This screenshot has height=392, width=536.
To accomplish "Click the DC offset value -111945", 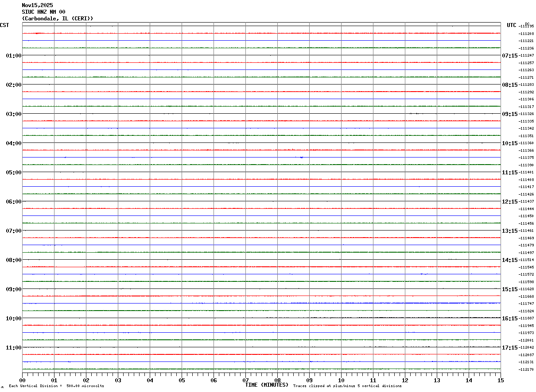I will (526, 326).
